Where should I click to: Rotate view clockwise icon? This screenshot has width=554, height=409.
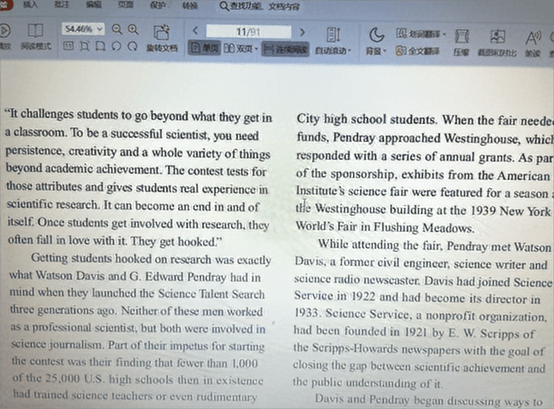[132, 46]
